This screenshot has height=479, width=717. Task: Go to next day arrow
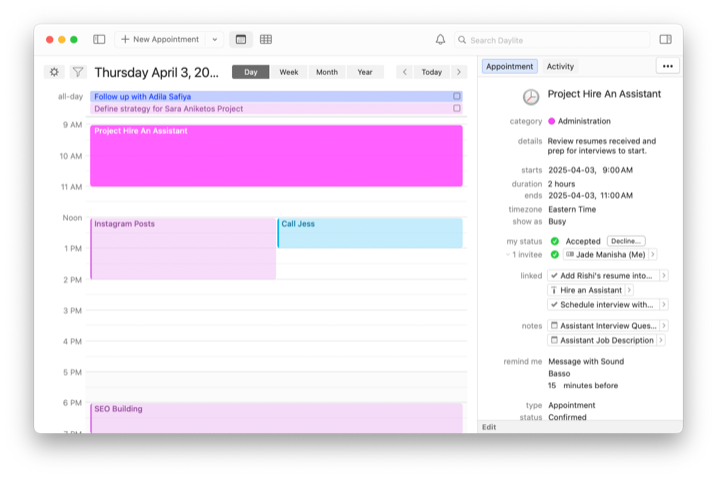tap(459, 72)
